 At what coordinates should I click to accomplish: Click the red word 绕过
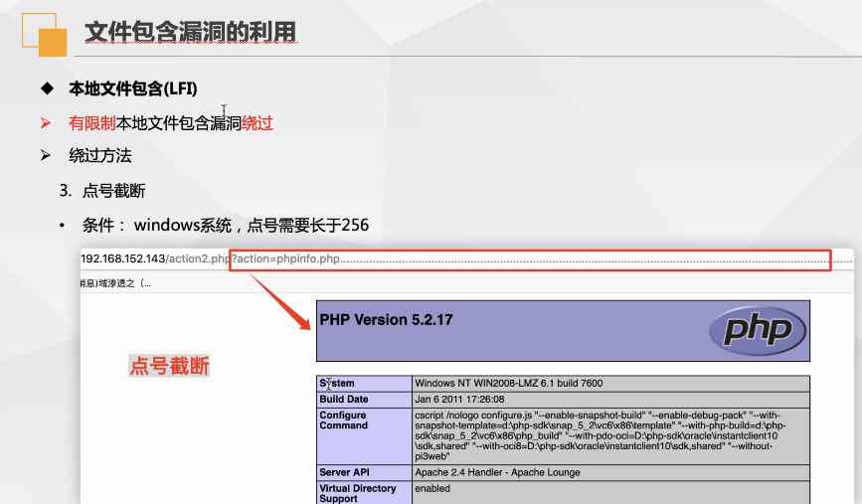pyautogui.click(x=258, y=123)
